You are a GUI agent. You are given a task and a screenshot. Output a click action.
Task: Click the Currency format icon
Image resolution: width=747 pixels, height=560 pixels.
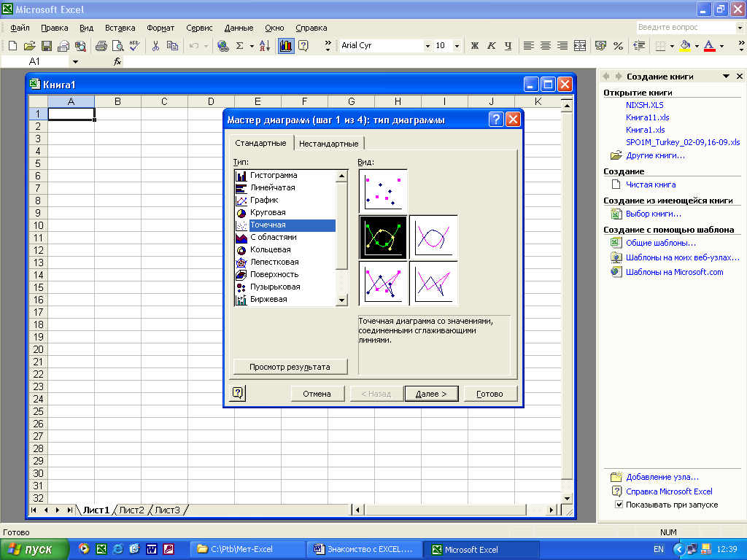click(601, 46)
